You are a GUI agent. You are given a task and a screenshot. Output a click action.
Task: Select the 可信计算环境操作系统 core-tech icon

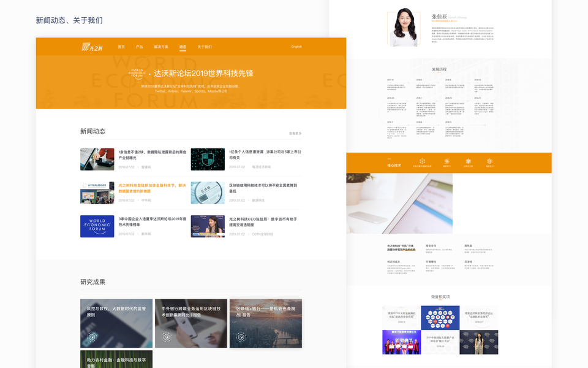tap(422, 163)
